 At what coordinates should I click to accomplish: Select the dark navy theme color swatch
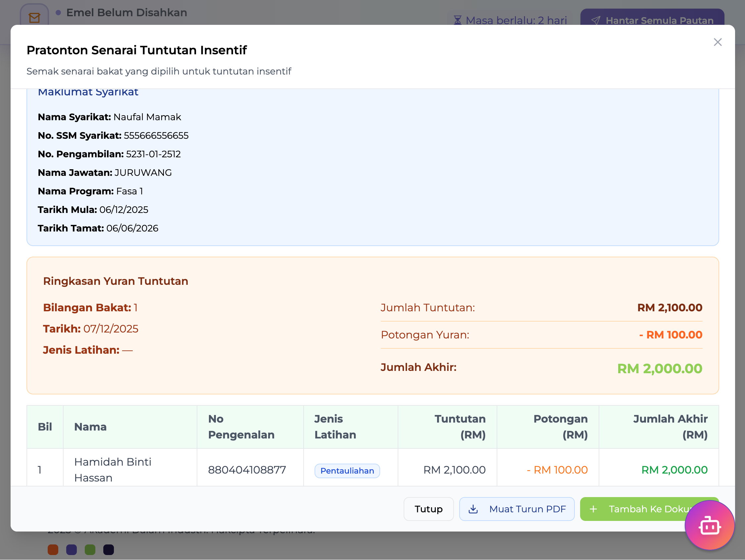[x=109, y=549]
